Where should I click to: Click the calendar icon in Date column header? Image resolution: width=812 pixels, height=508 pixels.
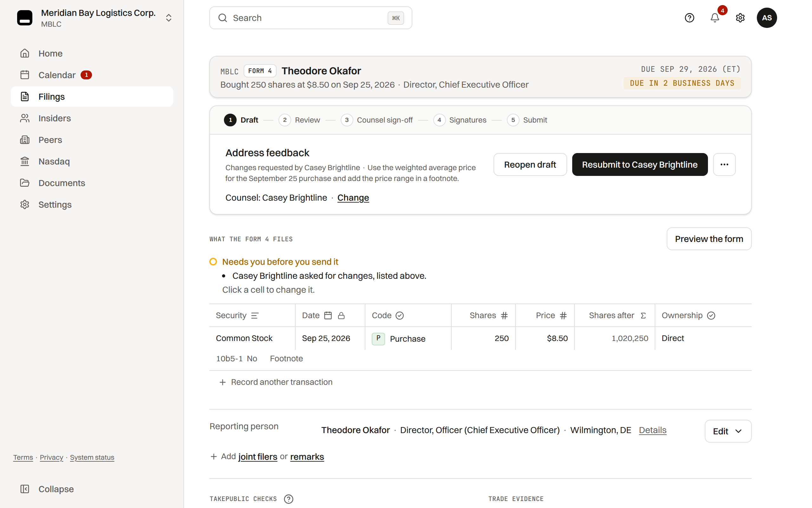[x=328, y=316]
